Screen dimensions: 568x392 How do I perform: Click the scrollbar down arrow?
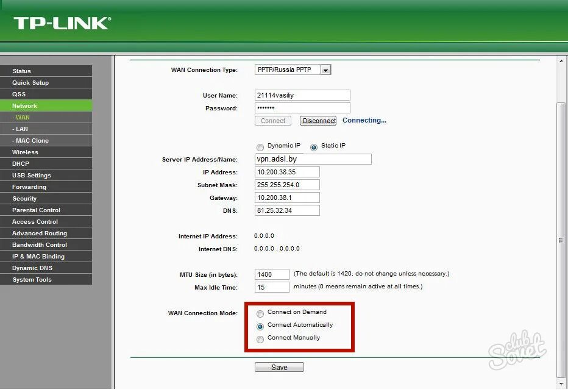pyautogui.click(x=561, y=384)
